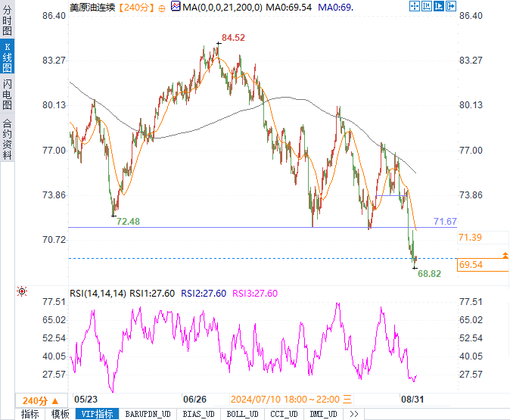Click the MA(0,0,0,21,200,0) parameters label
This screenshot has width=510, height=420.
(222, 7)
